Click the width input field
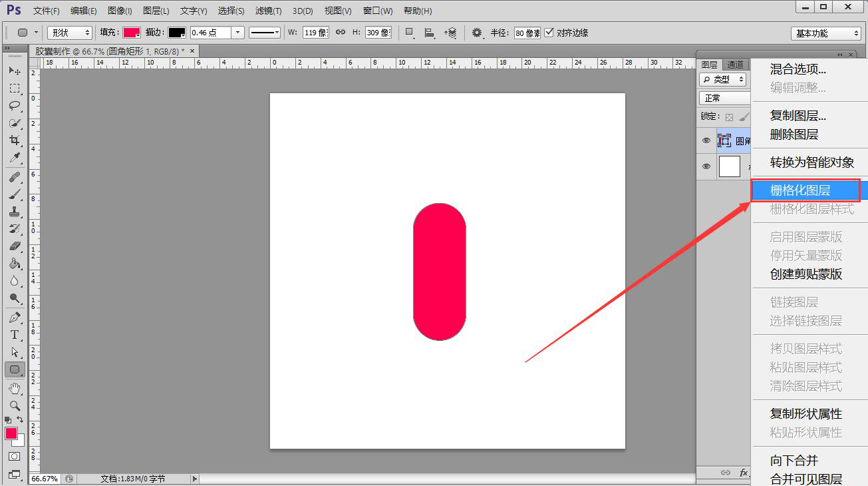Image resolution: width=868 pixels, height=486 pixels. 315,33
